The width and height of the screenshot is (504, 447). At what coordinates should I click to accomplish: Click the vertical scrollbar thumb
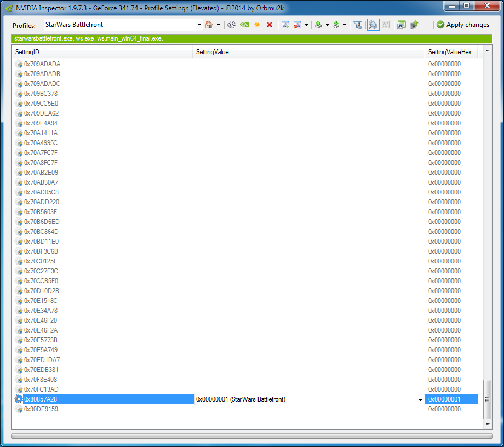point(488,399)
